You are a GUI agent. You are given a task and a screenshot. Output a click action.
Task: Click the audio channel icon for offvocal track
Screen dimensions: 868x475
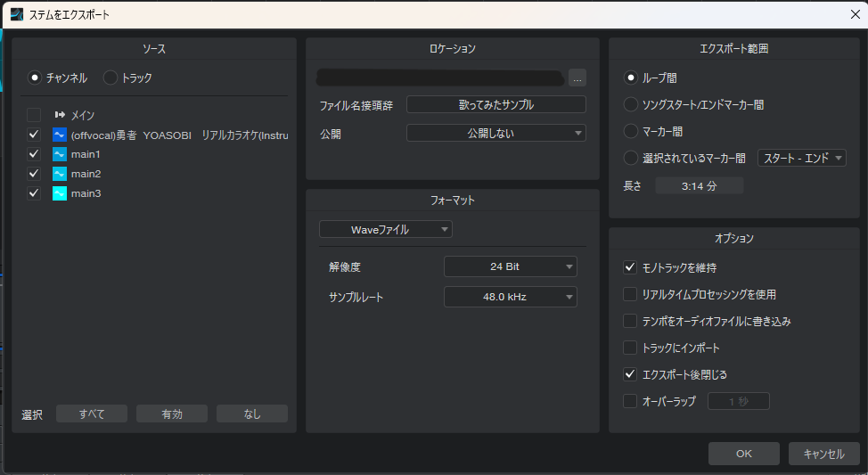point(59,135)
